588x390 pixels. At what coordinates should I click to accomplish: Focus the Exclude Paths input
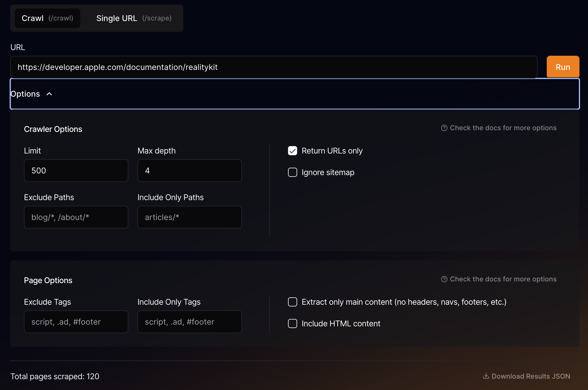[76, 217]
